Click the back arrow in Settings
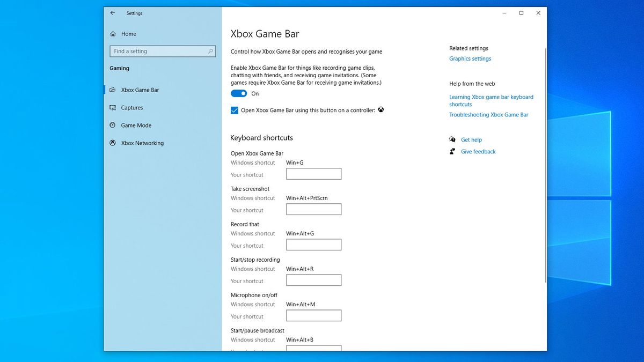The height and width of the screenshot is (362, 644). pyautogui.click(x=113, y=13)
